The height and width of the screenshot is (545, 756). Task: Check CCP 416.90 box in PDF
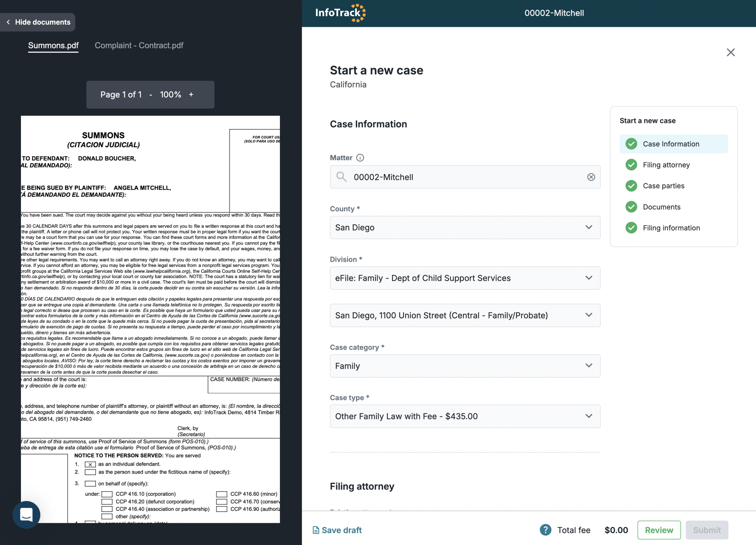(222, 509)
